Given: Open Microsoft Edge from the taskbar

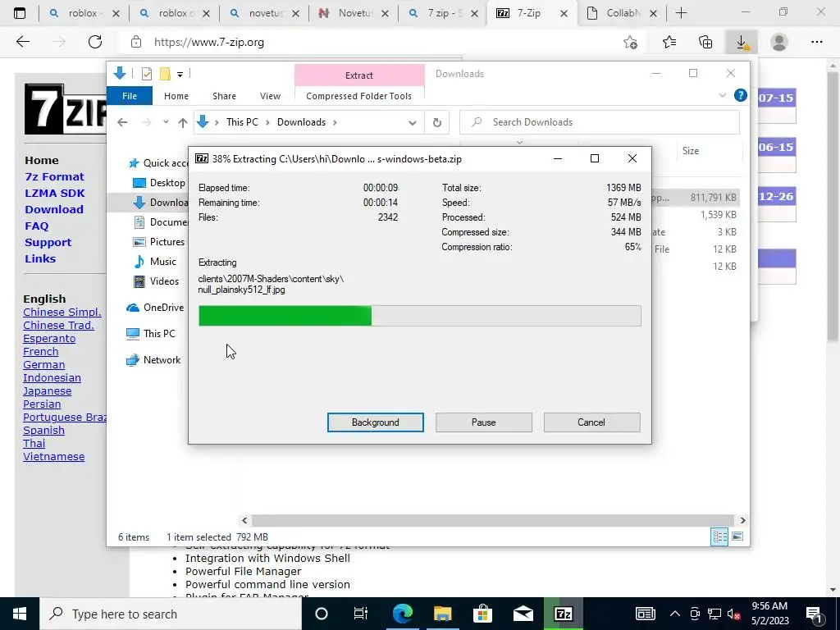Looking at the screenshot, I should (x=403, y=614).
